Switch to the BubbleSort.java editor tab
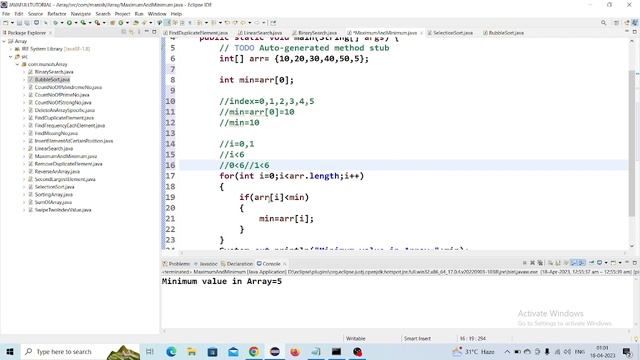The height and width of the screenshot is (360, 640). point(503,33)
